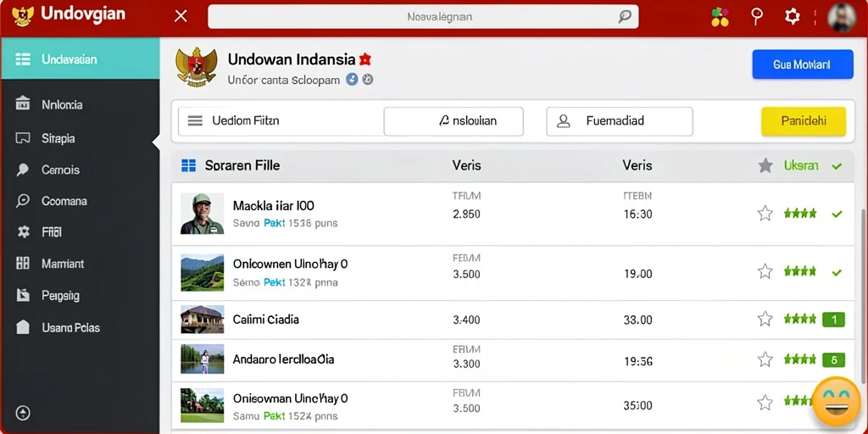Click the Ukøran header label
The height and width of the screenshot is (434, 868).
[x=801, y=165]
